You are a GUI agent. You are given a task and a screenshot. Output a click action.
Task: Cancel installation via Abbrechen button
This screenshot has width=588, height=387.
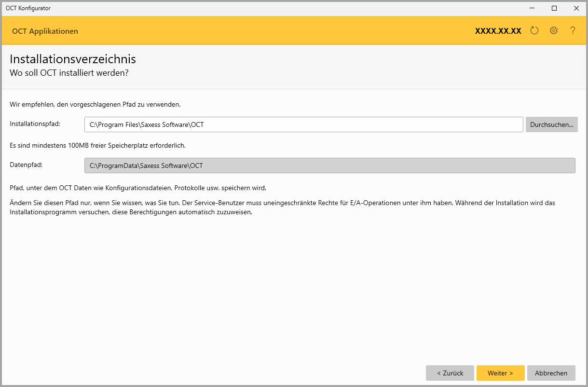[x=551, y=373]
